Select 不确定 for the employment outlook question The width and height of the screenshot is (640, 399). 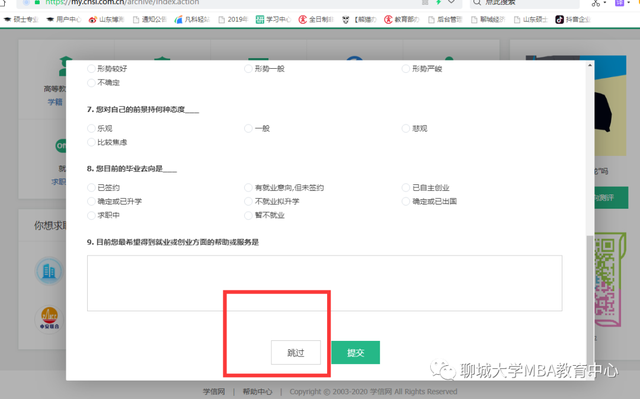pos(104,82)
